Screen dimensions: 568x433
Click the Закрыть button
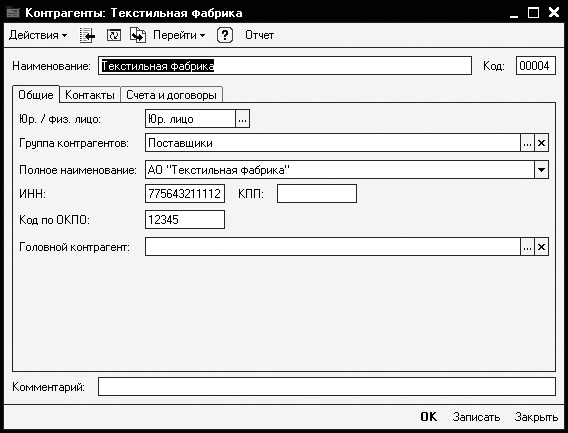(536, 417)
